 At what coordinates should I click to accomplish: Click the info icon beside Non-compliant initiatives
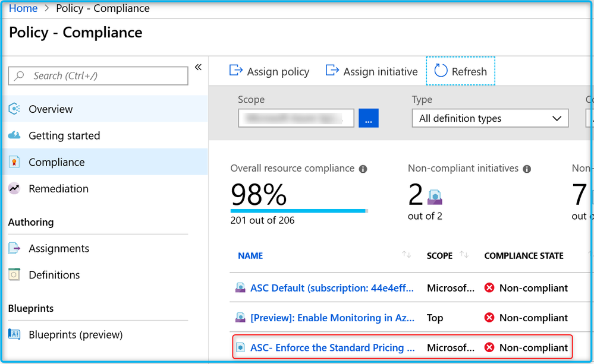[527, 169]
